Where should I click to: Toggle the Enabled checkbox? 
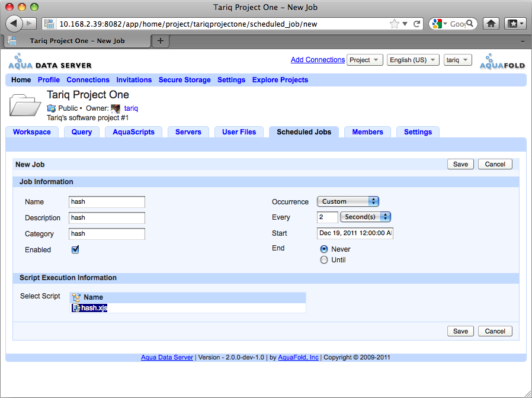pos(75,250)
